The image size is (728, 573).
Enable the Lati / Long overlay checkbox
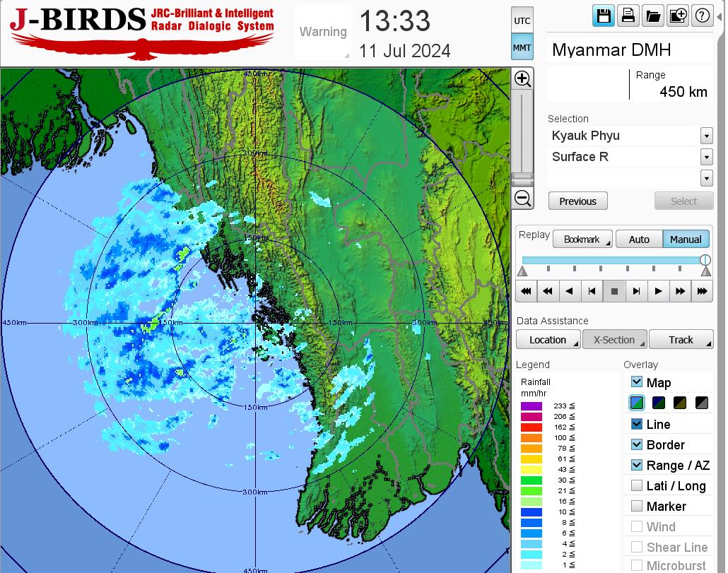637,485
